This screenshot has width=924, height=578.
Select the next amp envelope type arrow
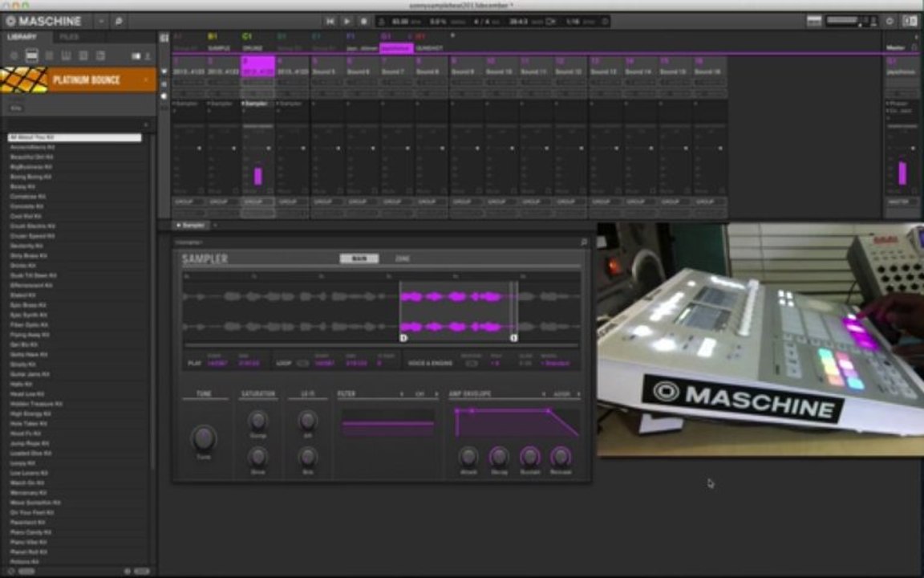point(578,394)
